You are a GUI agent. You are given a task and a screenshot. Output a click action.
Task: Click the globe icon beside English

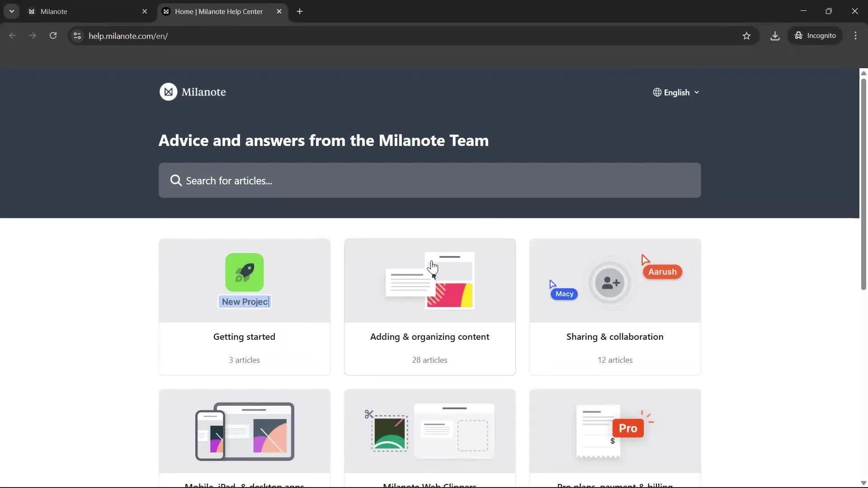[657, 92]
